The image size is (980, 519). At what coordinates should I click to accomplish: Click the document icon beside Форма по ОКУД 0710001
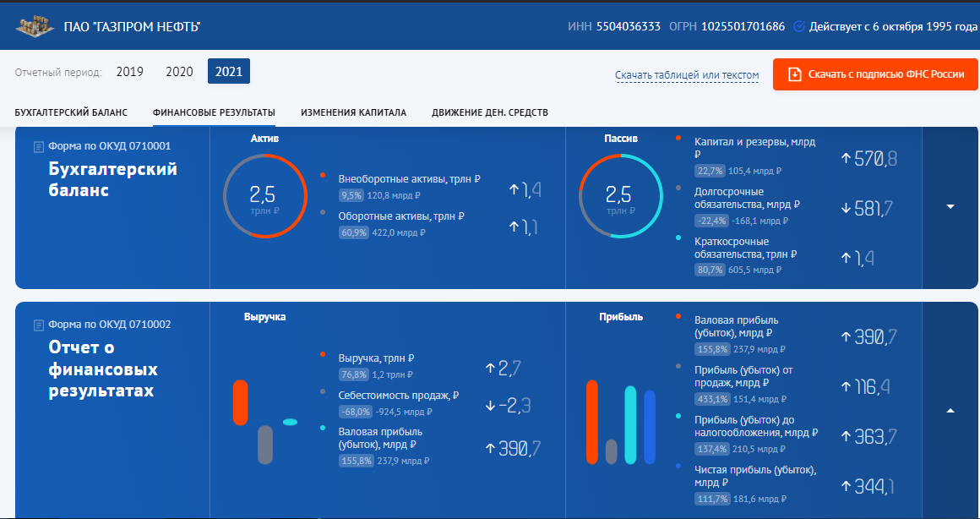pos(38,146)
